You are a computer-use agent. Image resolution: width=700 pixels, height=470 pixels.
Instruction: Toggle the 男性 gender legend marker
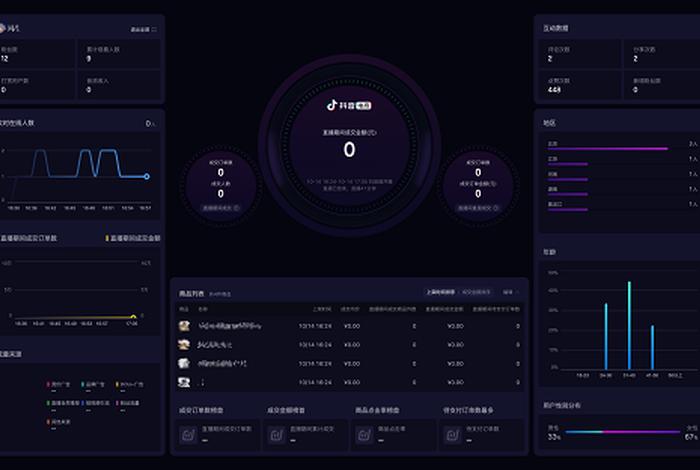point(554,427)
